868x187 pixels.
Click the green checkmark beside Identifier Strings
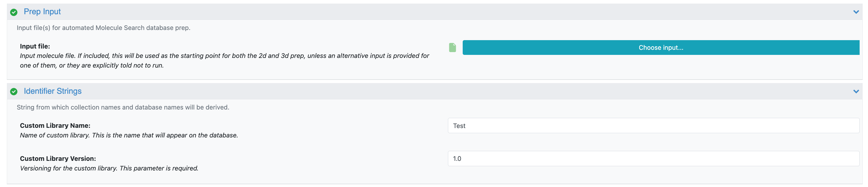[x=14, y=92]
